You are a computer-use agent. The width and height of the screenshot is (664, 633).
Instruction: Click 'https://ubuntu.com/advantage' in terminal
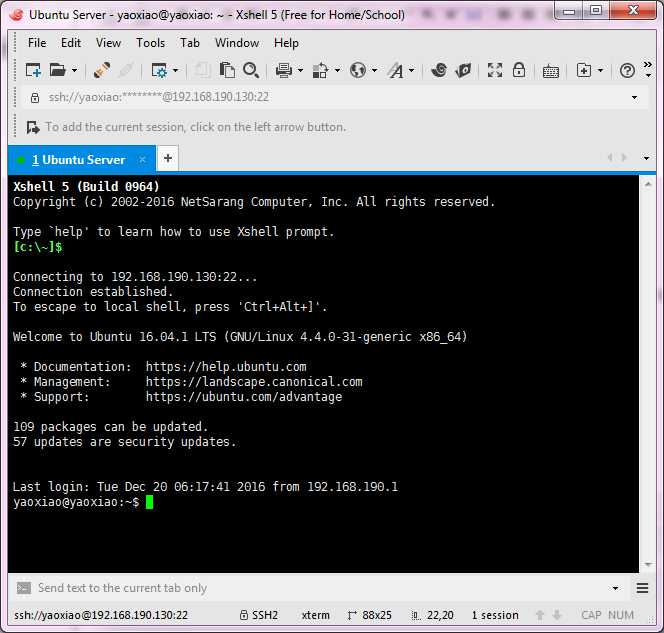click(244, 397)
